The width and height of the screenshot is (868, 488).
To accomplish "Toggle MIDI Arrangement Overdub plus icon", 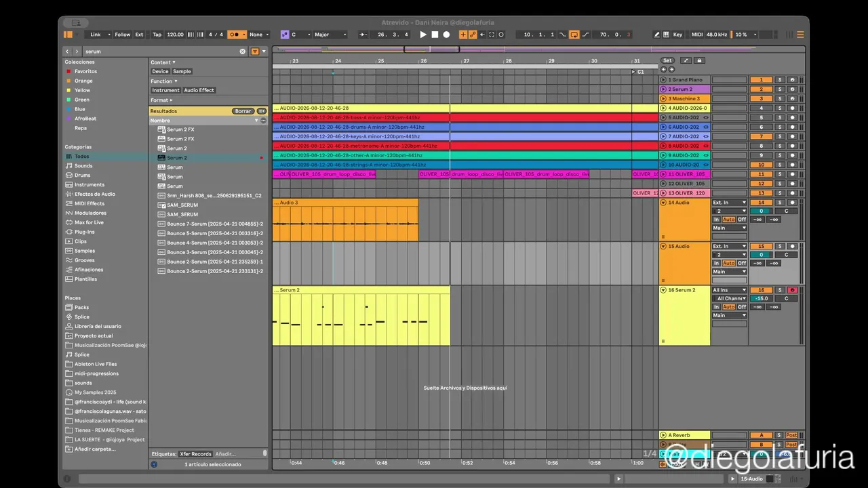I will click(x=464, y=35).
